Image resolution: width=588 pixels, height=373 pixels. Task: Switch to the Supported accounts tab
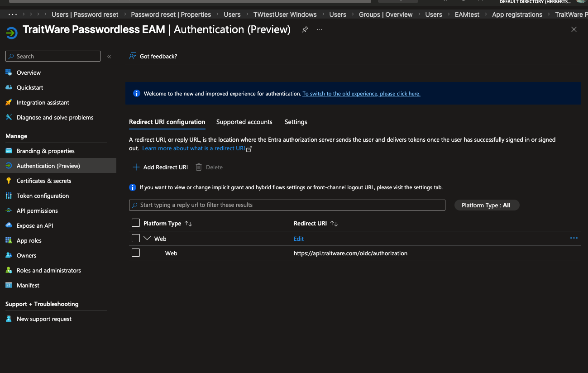[x=244, y=122]
